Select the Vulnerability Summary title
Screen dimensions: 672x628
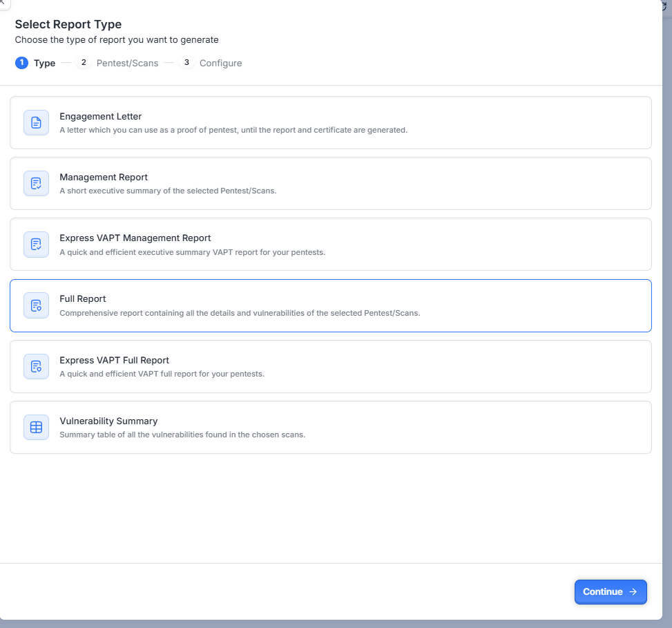coord(108,421)
